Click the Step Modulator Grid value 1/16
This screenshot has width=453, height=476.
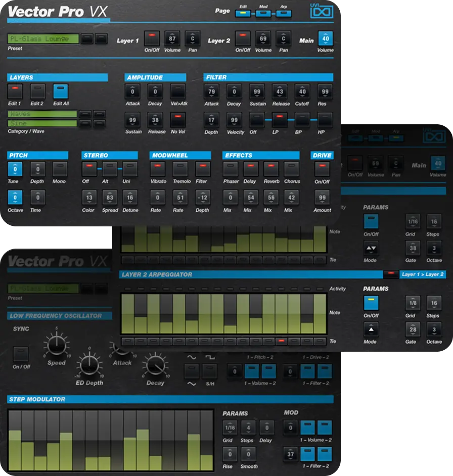[230, 427]
